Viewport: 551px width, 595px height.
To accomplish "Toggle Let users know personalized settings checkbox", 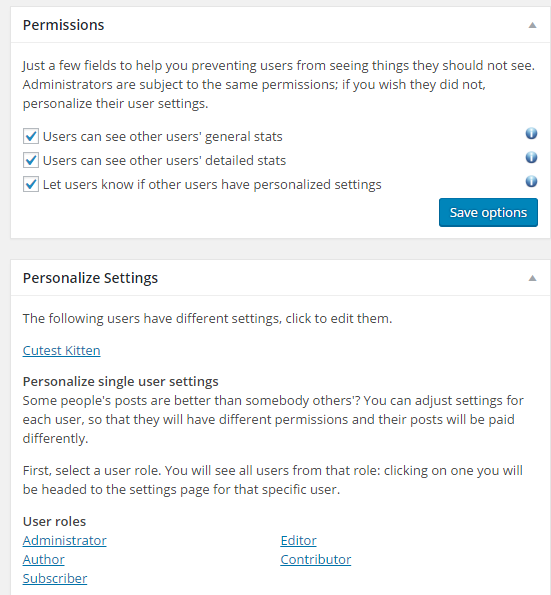I will pyautogui.click(x=31, y=184).
